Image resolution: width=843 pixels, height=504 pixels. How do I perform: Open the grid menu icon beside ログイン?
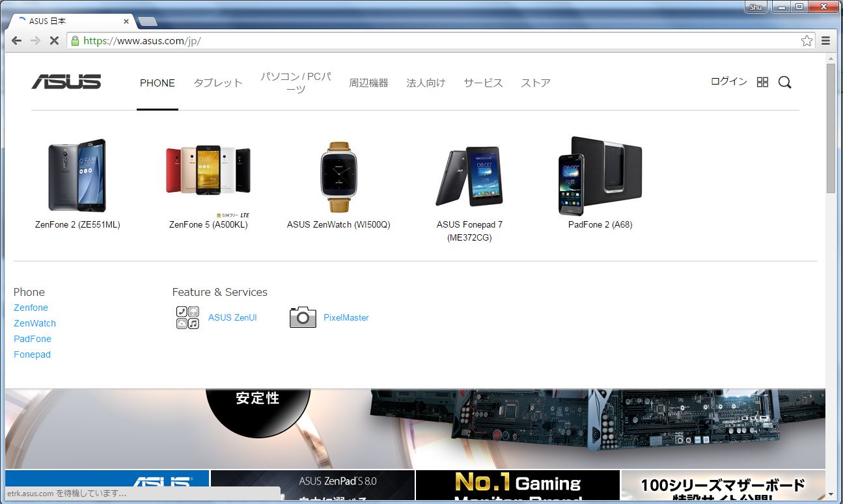coord(763,82)
